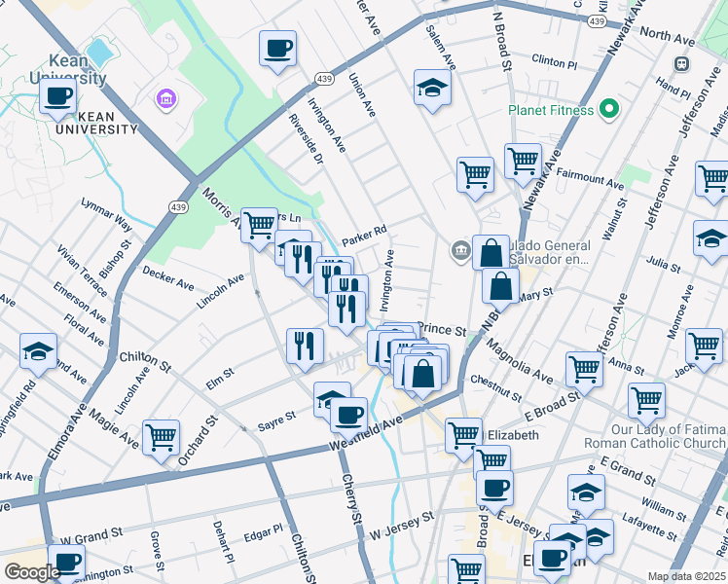Click the Consulado General Salvador label
Viewport: 728px width, 584px height.
(x=550, y=252)
